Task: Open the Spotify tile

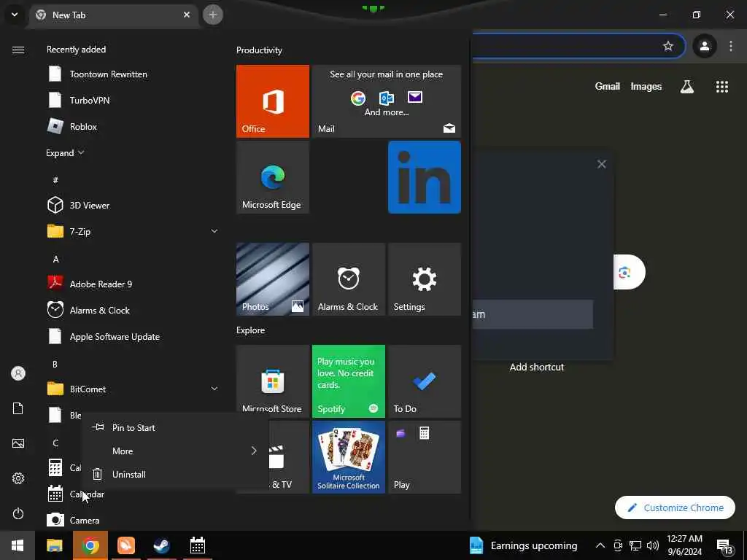Action: 348,381
